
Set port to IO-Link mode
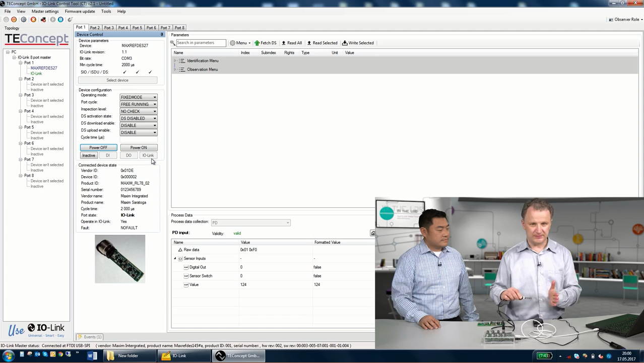[x=148, y=156]
